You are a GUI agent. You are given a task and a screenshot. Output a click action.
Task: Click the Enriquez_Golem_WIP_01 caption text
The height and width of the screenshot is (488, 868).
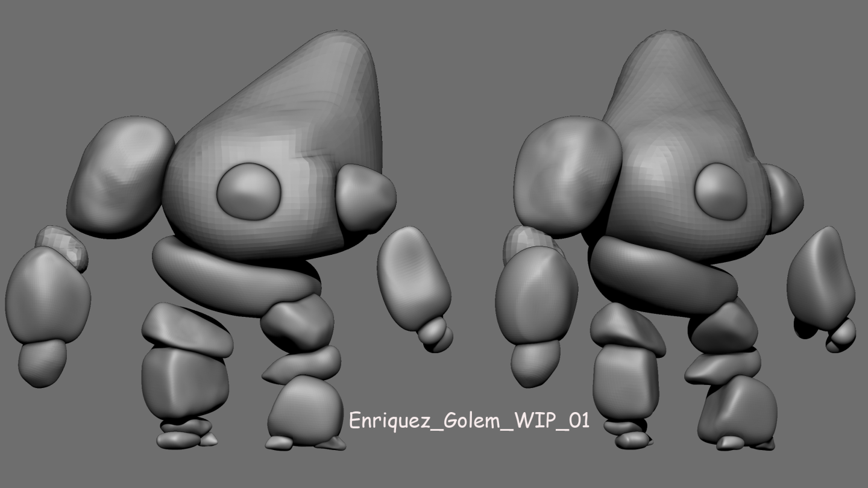(470, 420)
